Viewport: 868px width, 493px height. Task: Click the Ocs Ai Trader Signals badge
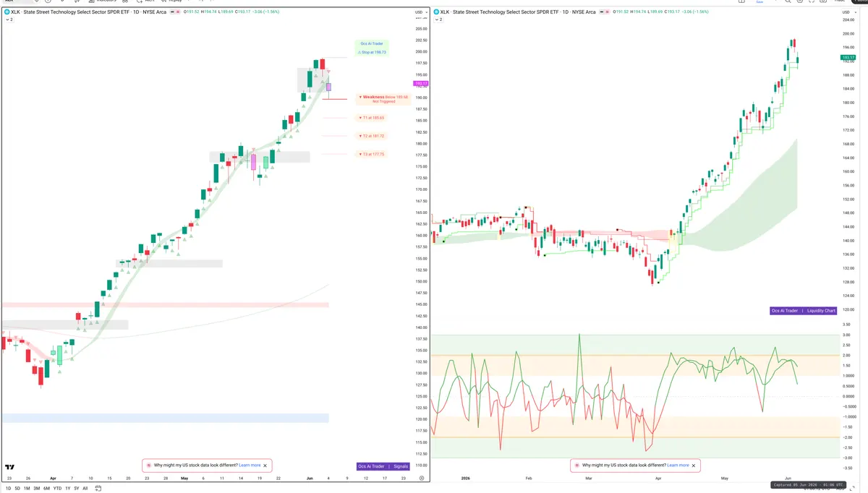(383, 466)
